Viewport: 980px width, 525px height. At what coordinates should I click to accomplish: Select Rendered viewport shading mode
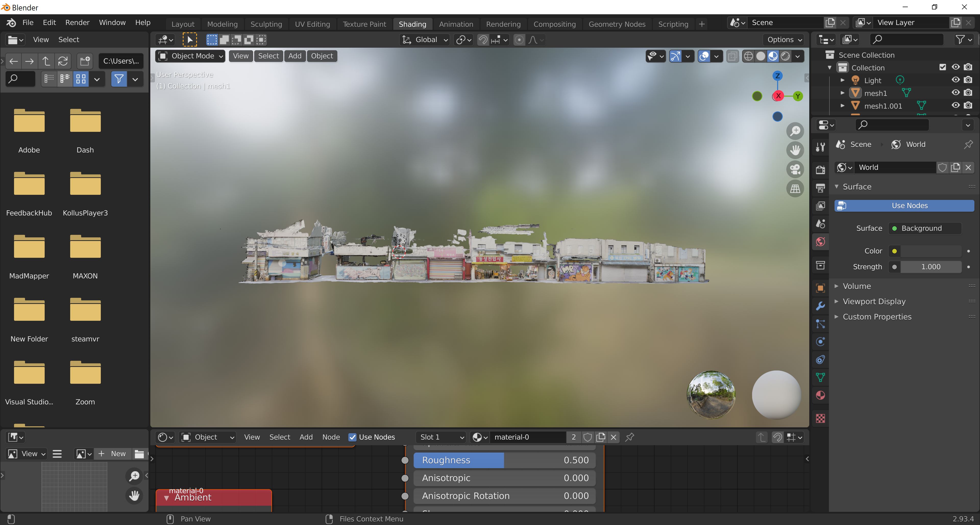point(785,56)
